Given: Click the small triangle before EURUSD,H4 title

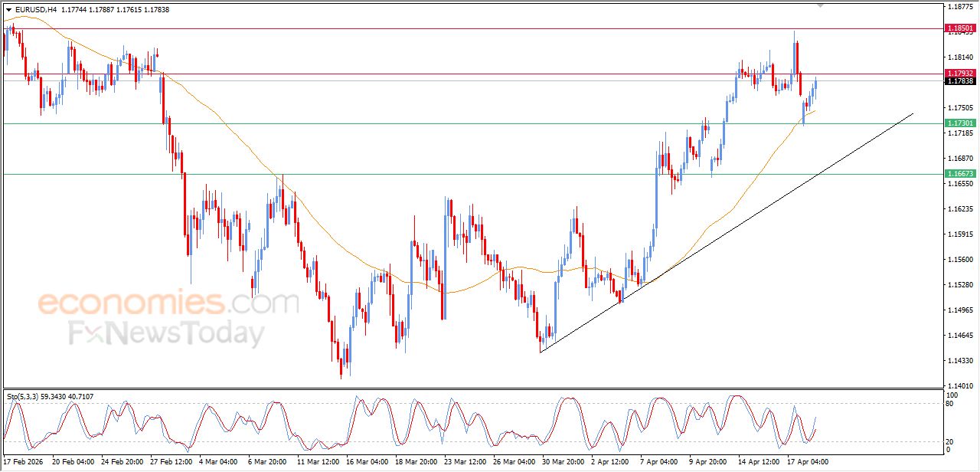Looking at the screenshot, I should point(9,10).
